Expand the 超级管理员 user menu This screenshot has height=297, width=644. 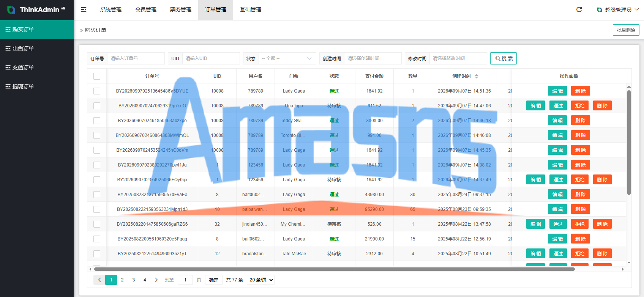[x=618, y=10]
